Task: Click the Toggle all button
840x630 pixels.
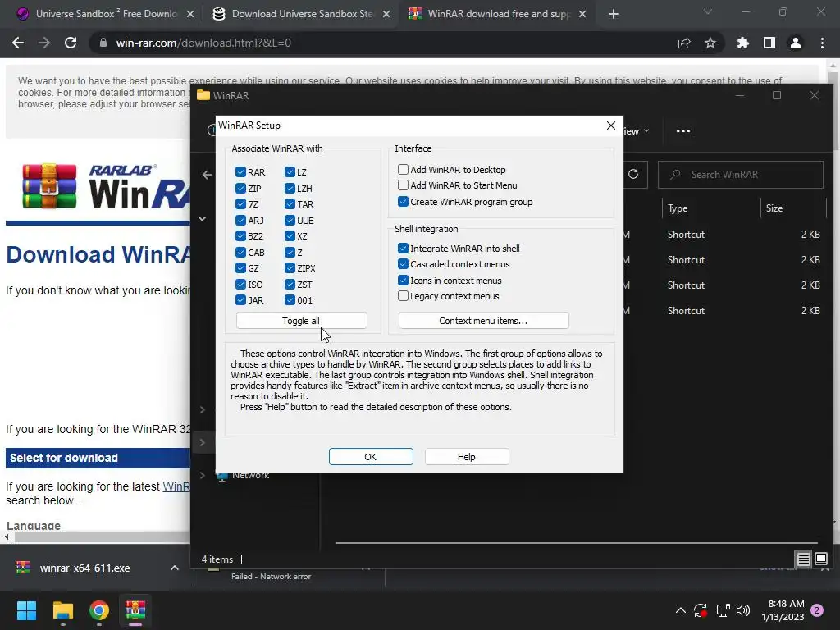Action: (301, 321)
